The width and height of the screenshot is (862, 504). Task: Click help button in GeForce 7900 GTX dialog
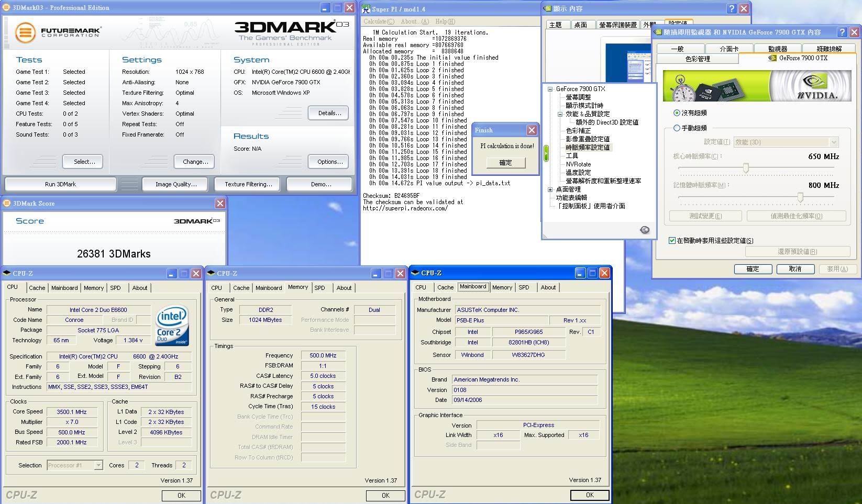tap(842, 32)
